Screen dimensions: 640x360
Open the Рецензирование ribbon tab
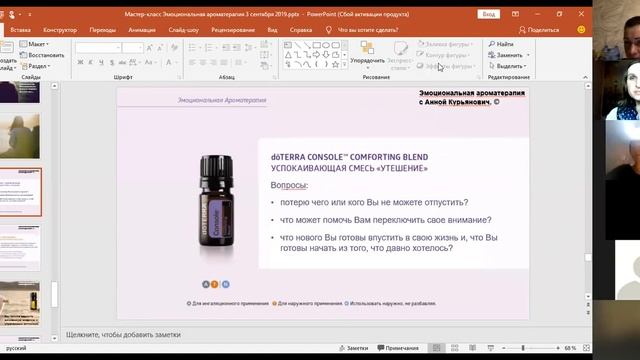(233, 30)
